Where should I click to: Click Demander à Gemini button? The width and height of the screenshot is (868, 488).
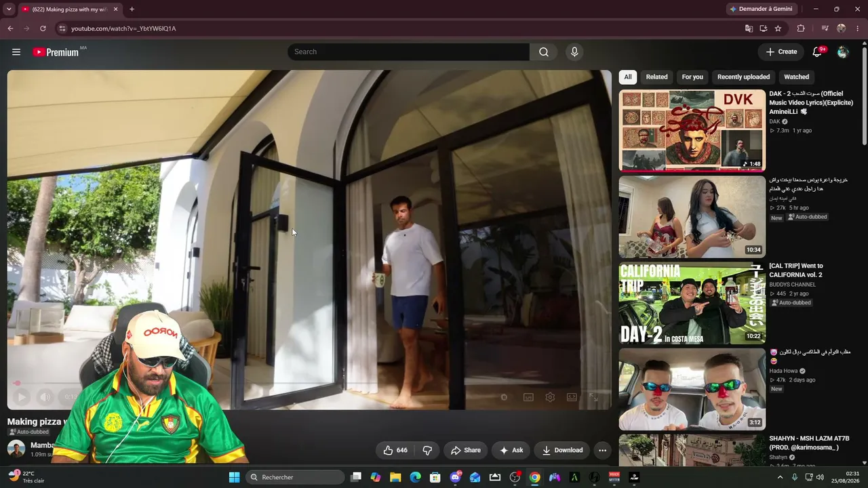click(760, 9)
